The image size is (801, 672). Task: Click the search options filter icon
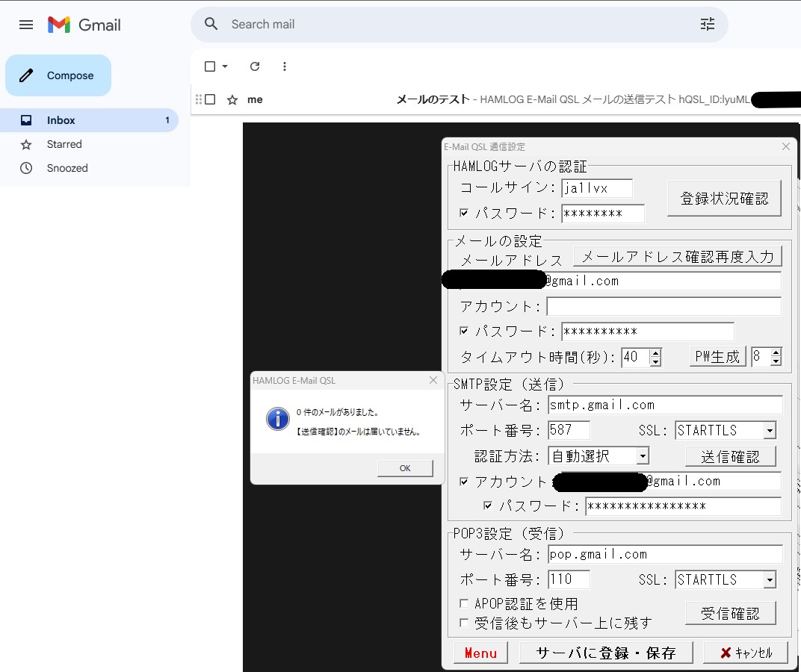707,25
